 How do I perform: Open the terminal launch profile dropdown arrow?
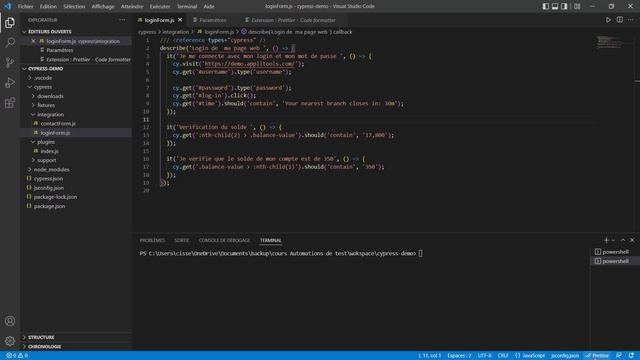(613, 240)
